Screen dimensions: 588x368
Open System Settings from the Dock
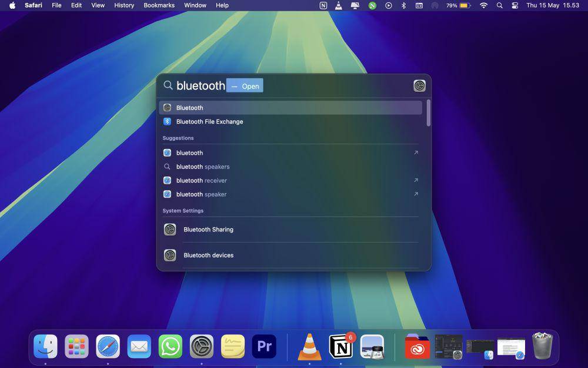(202, 346)
